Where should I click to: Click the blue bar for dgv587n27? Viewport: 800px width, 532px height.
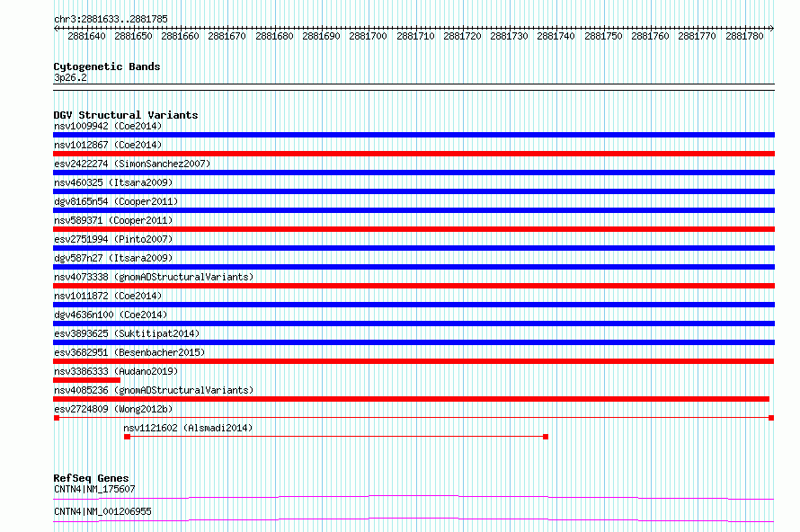point(413,267)
